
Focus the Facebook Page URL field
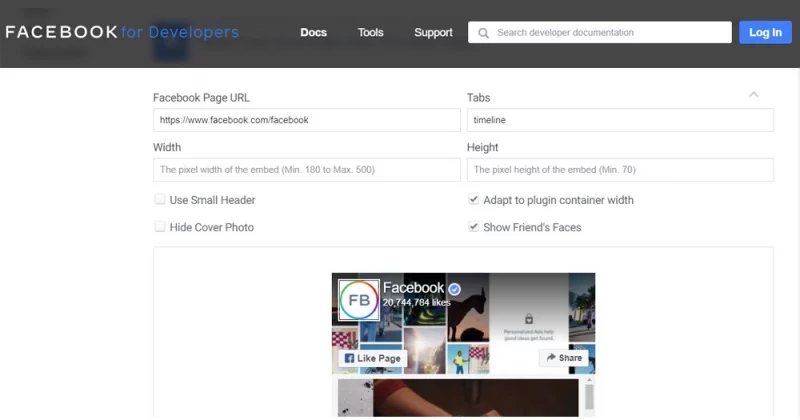tap(306, 120)
